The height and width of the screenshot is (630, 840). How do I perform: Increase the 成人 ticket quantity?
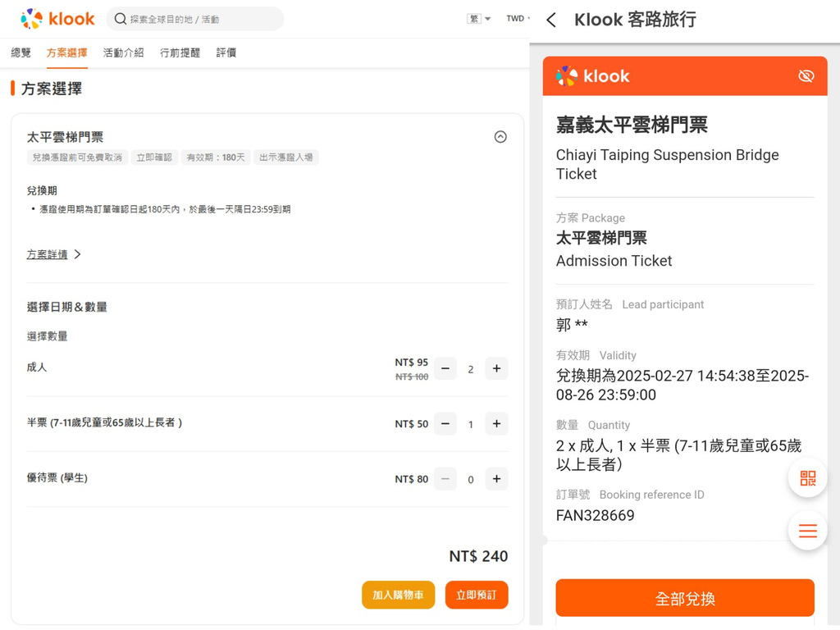496,368
